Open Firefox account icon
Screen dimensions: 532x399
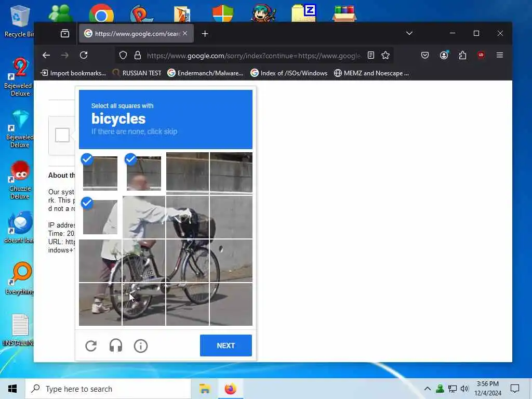444,55
